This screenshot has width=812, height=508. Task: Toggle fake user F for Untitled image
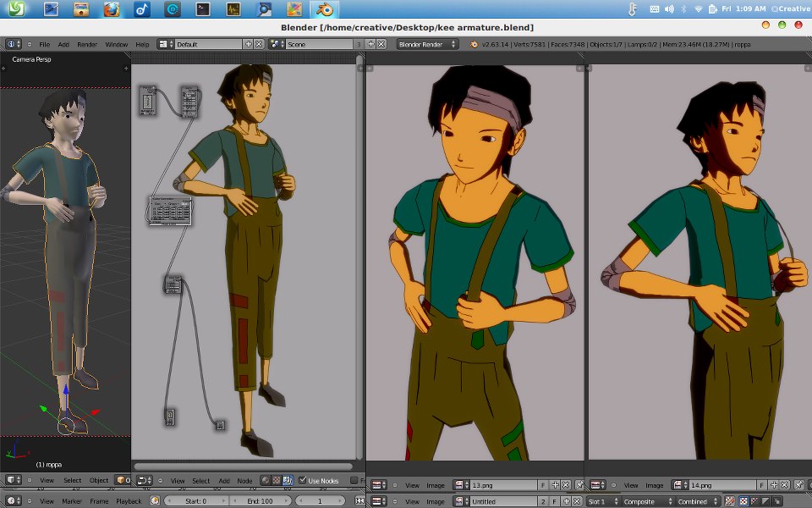point(555,501)
